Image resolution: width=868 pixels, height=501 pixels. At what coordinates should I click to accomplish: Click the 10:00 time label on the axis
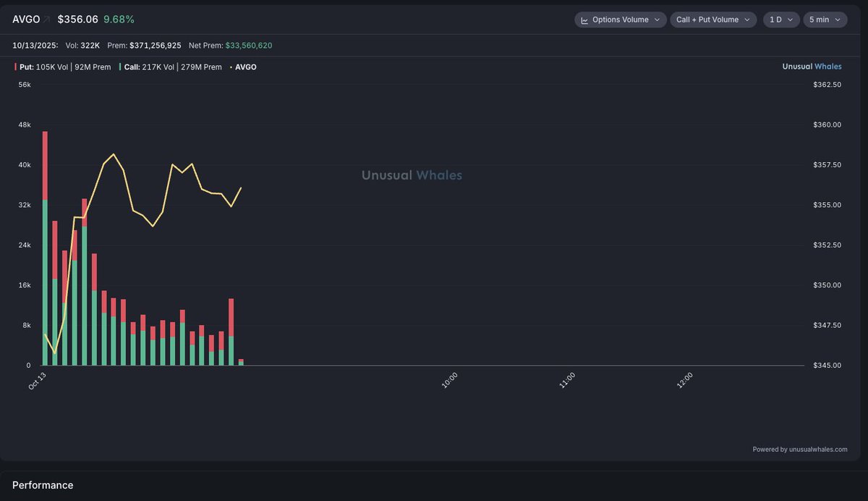(x=449, y=381)
